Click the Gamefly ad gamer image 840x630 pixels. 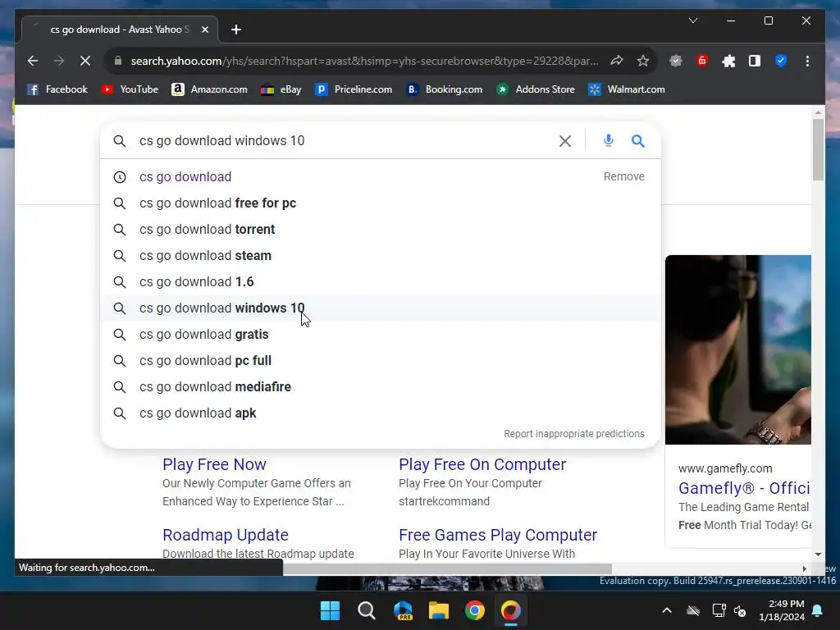tap(738, 349)
